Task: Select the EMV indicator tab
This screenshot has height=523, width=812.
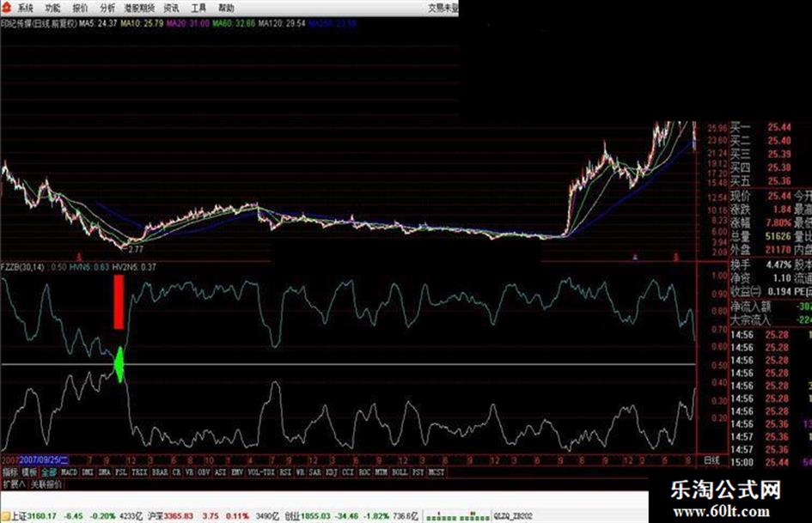Action: click(x=237, y=472)
